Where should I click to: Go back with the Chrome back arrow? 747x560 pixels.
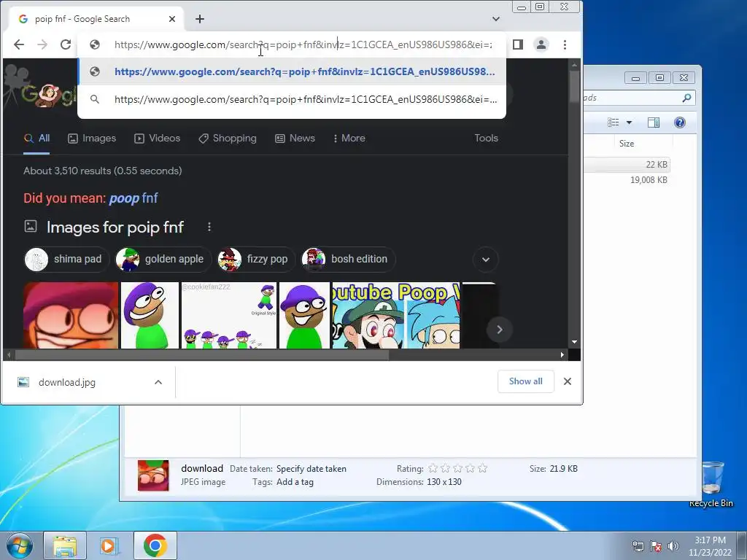[x=19, y=44]
